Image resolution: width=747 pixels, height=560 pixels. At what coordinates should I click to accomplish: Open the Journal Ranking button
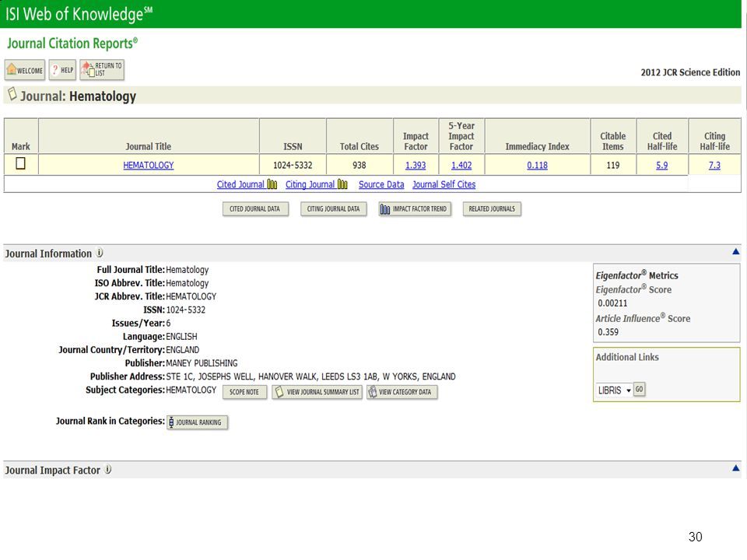point(197,422)
